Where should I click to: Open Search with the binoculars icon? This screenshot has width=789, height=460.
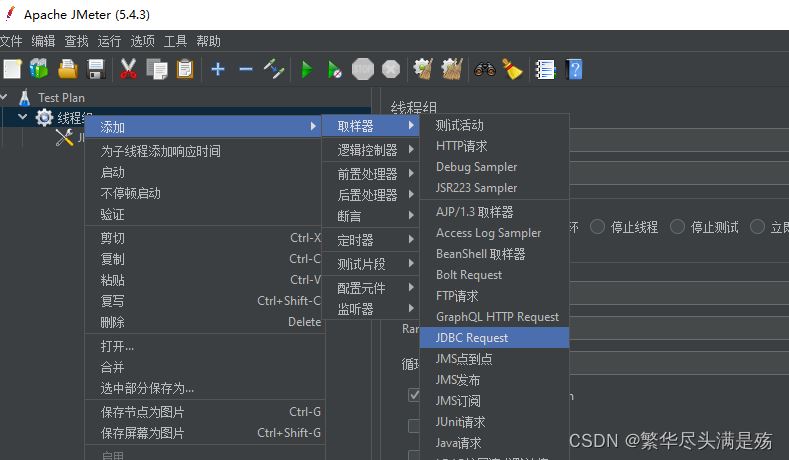pyautogui.click(x=485, y=69)
